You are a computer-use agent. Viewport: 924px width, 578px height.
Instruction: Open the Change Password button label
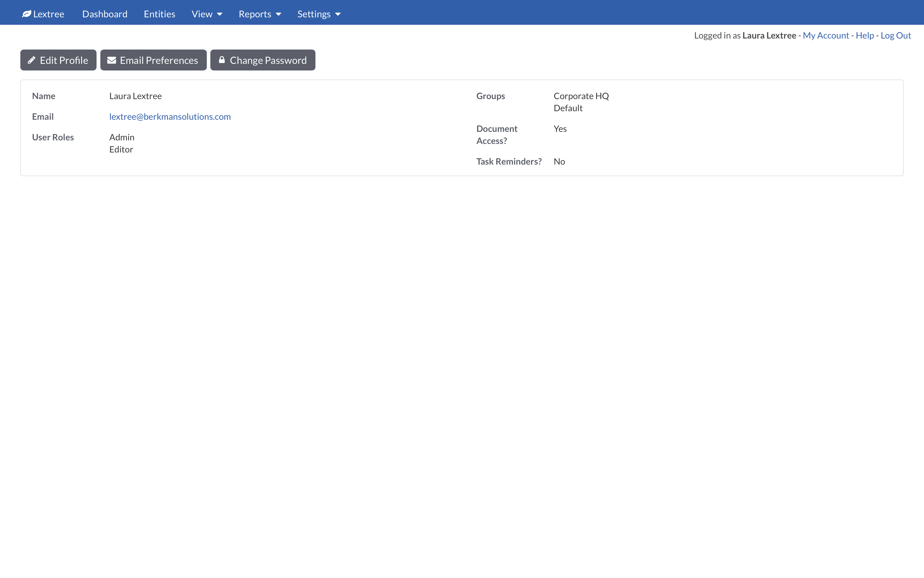268,60
